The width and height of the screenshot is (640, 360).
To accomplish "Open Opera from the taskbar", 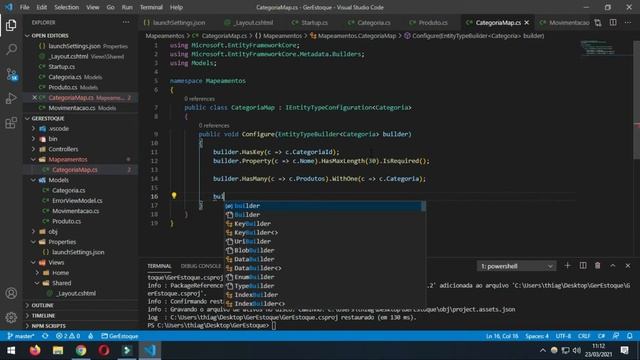I will pos(104,350).
